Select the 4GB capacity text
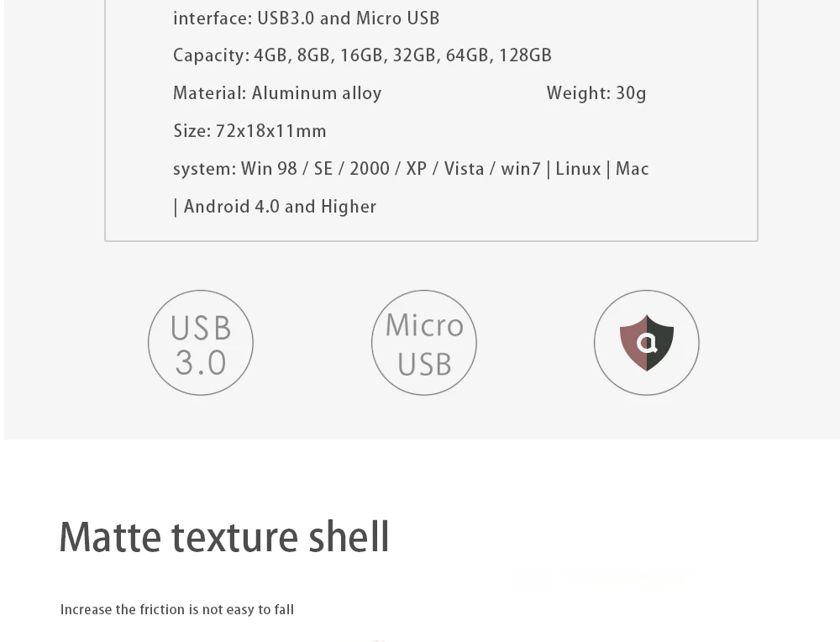This screenshot has height=642, width=840. coord(270,56)
